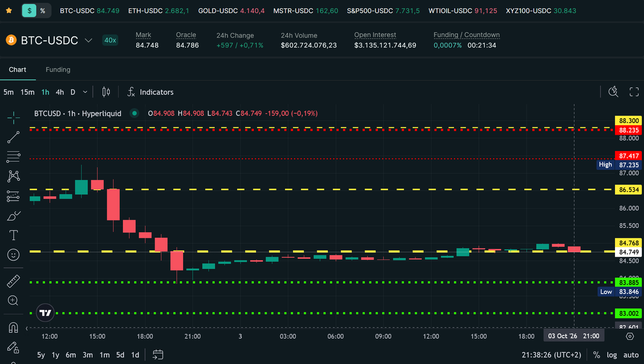Viewport: 644px width, 364px height.
Task: Open the candlestick chart style selector
Action: [x=106, y=92]
